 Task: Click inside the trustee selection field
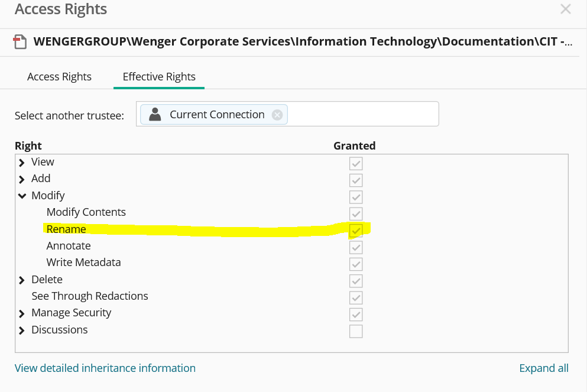click(x=361, y=114)
